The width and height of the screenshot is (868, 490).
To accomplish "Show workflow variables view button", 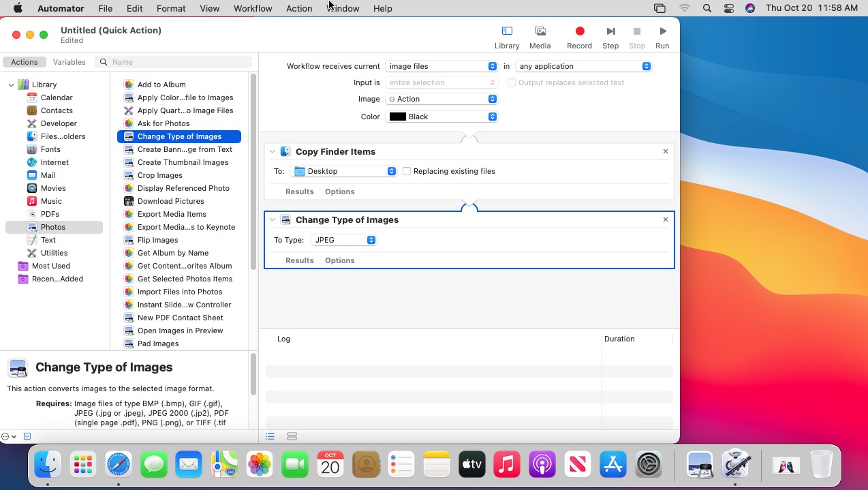I will pyautogui.click(x=292, y=436).
